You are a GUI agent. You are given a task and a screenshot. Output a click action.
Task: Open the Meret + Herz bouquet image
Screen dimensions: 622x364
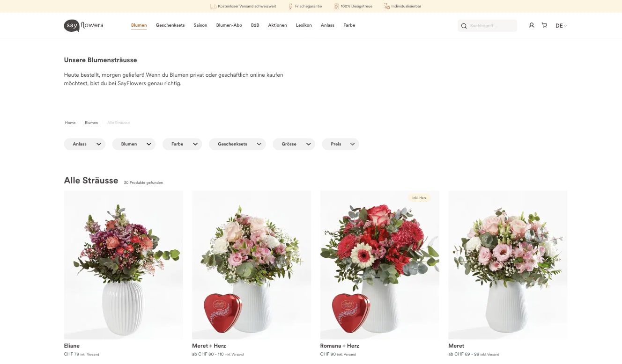click(252, 265)
